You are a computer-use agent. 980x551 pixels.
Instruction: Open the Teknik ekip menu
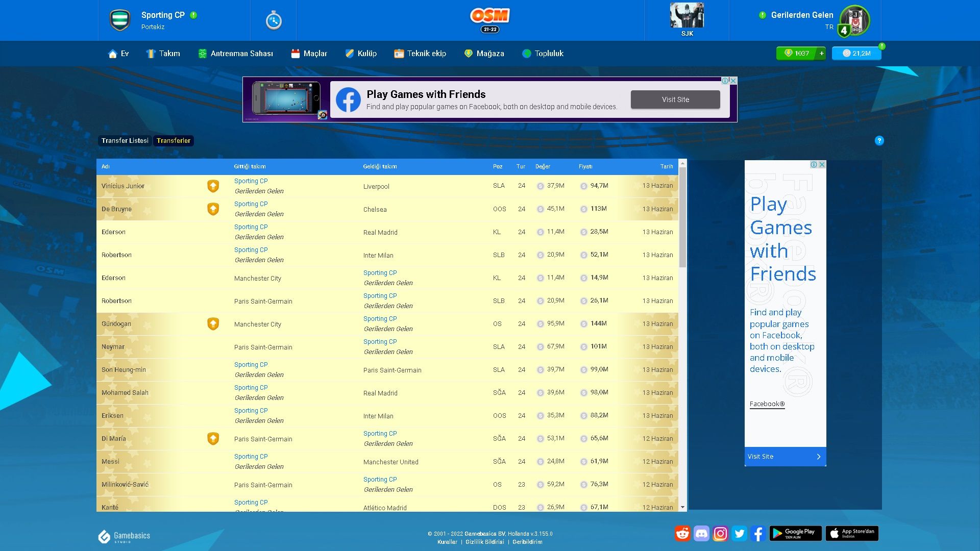(420, 54)
